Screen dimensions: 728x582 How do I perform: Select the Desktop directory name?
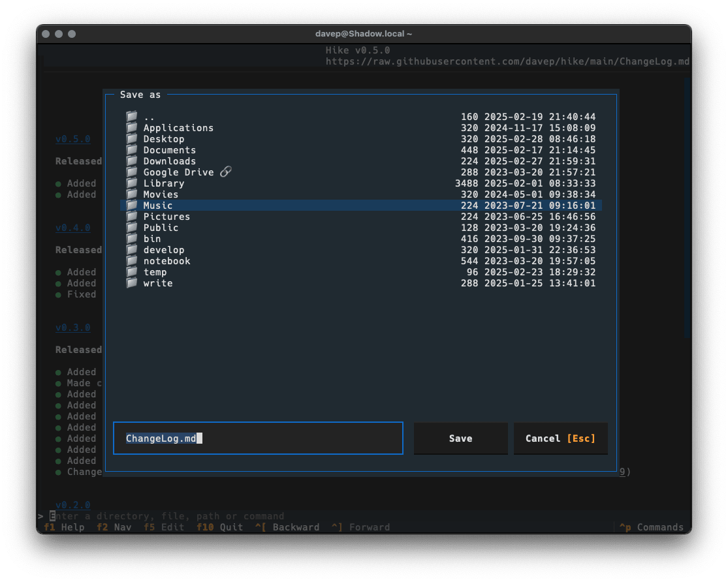coord(163,139)
